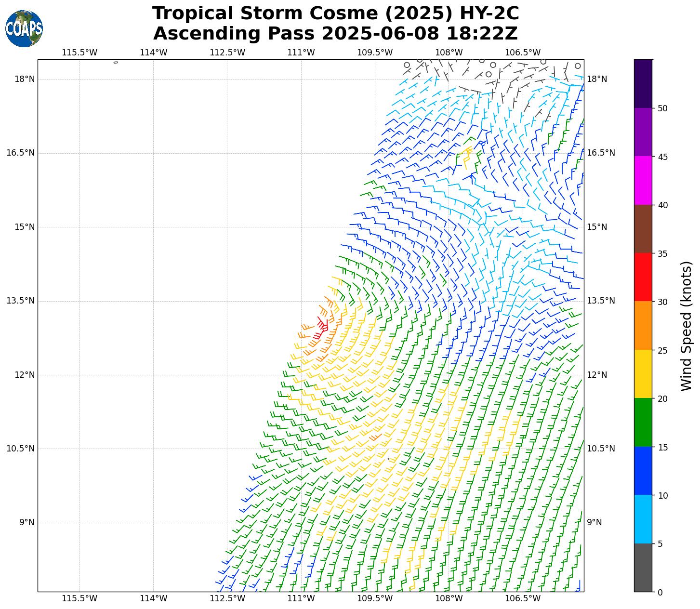This screenshot has height=609, width=700.
Task: Select the magenta 40–45 knot colorbar segment
Action: coord(643,180)
